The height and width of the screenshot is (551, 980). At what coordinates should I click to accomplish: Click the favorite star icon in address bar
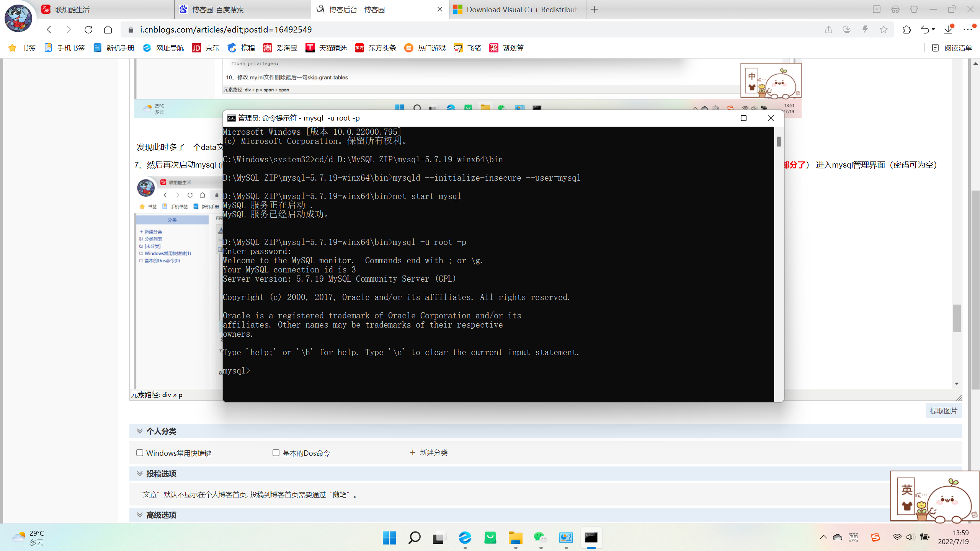(x=884, y=29)
